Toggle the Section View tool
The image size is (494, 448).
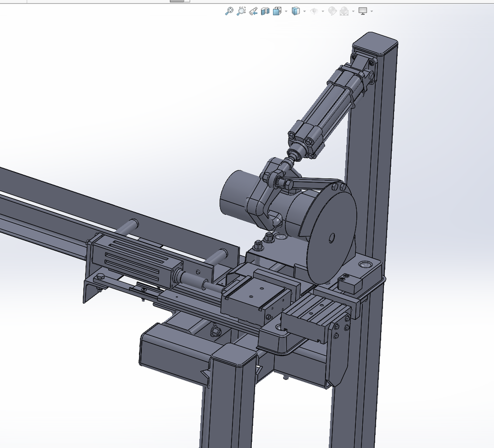click(265, 12)
